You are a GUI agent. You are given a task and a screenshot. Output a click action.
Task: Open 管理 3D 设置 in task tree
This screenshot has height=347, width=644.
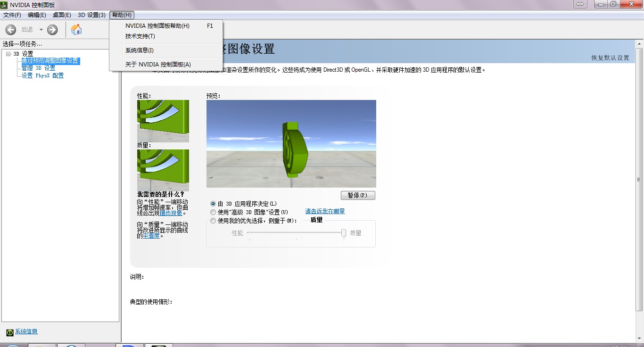coord(39,68)
